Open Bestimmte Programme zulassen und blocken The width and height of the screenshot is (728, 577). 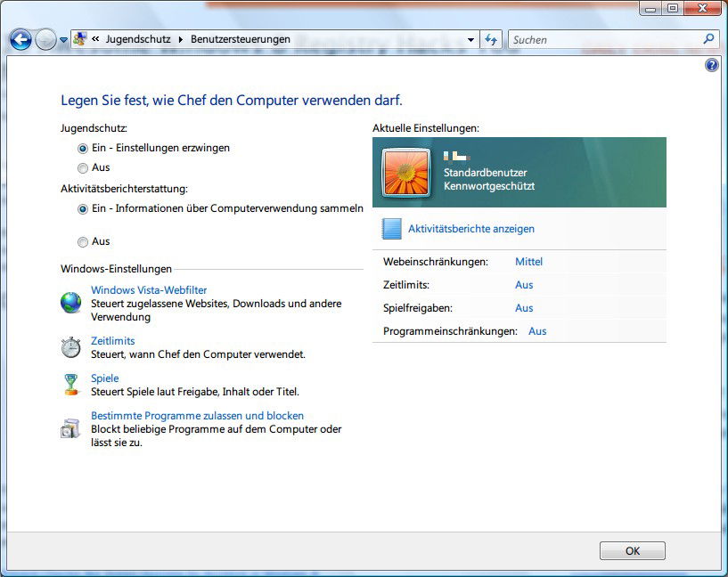pos(197,416)
